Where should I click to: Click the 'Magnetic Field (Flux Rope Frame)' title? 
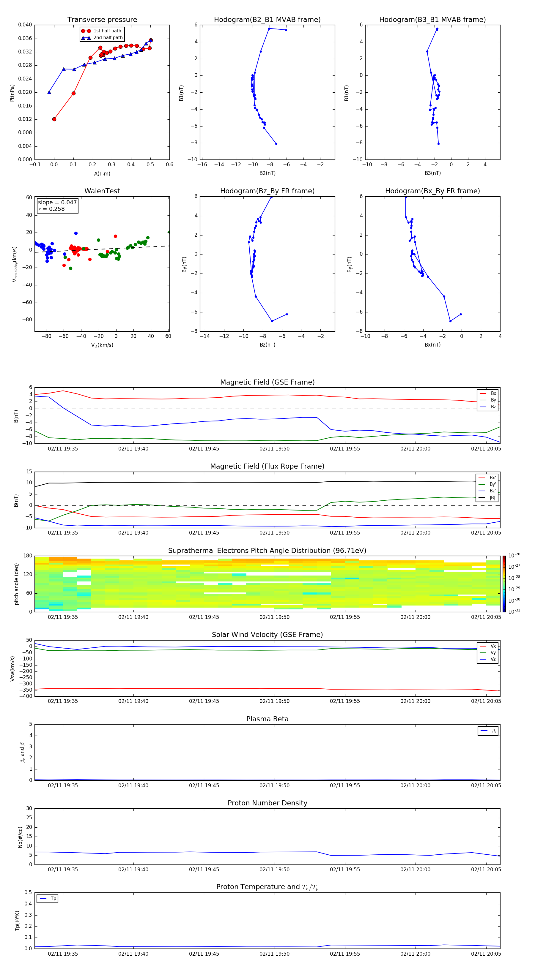click(x=267, y=467)
